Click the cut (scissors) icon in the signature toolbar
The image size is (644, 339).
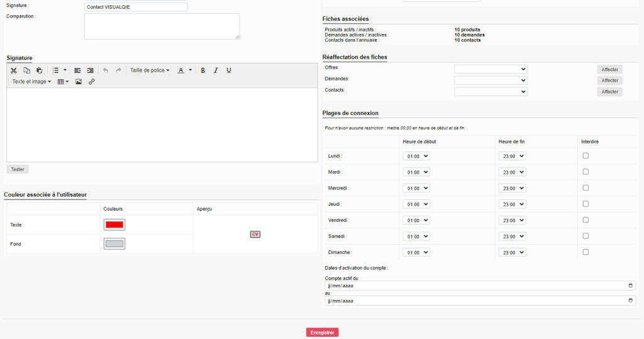tap(14, 70)
